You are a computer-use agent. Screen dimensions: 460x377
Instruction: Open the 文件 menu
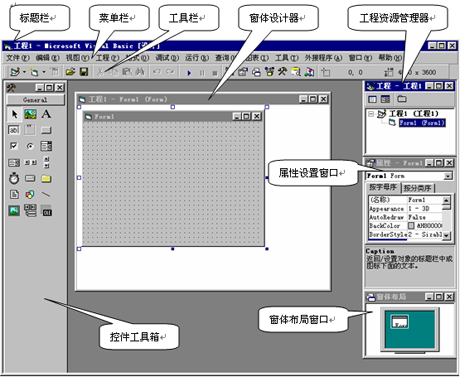[x=18, y=58]
